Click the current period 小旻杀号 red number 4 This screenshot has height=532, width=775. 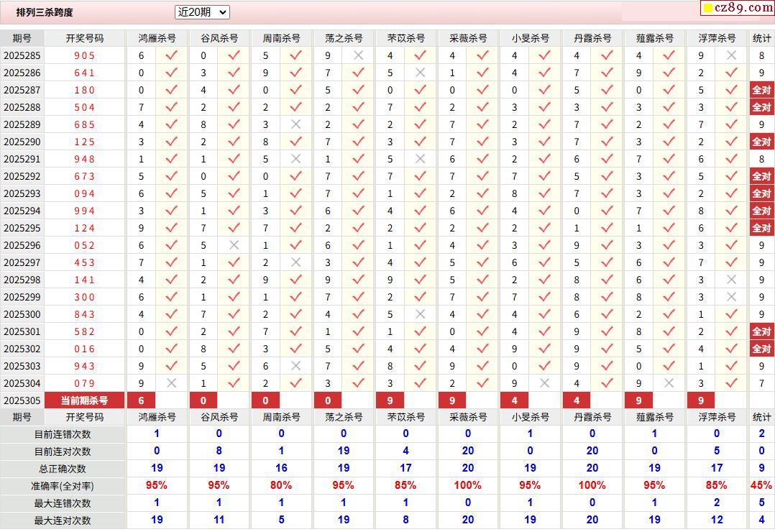pos(515,400)
